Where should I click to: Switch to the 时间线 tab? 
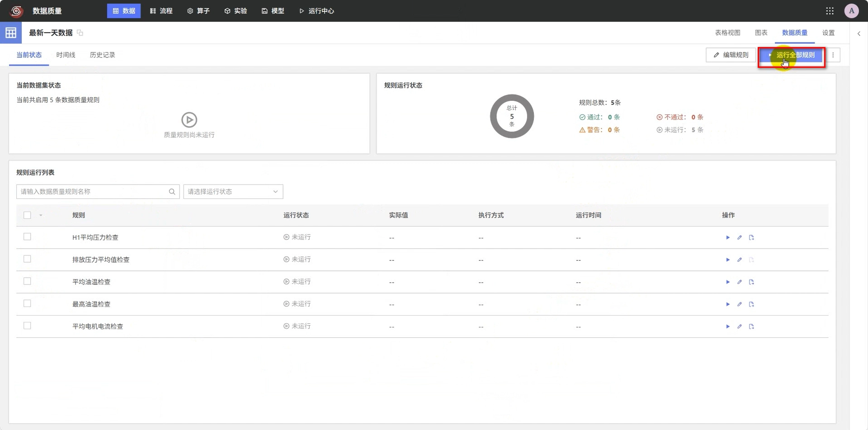coord(66,55)
